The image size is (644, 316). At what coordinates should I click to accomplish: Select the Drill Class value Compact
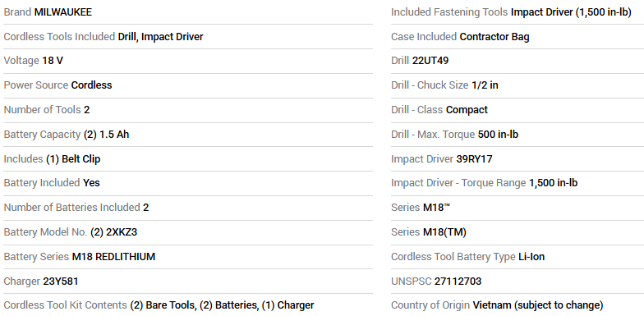467,110
